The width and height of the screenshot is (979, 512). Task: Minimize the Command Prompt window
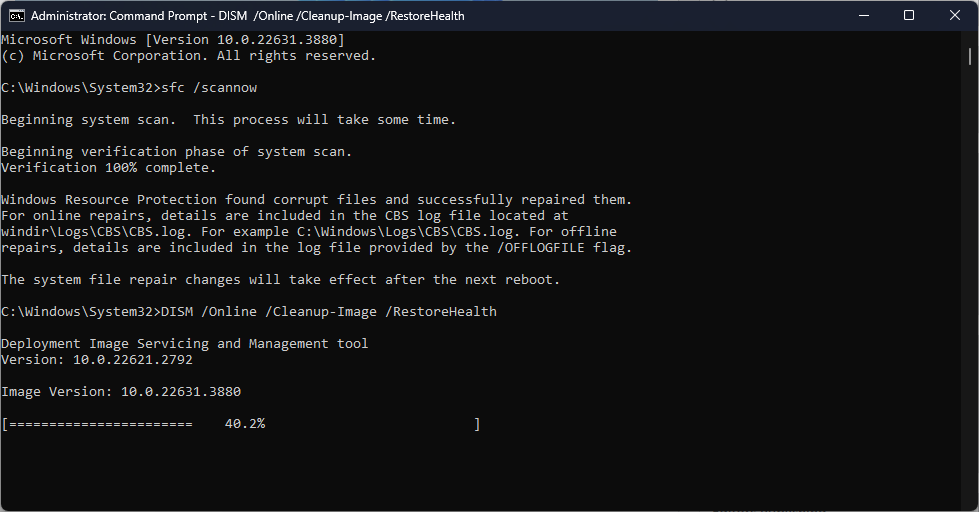tap(863, 16)
